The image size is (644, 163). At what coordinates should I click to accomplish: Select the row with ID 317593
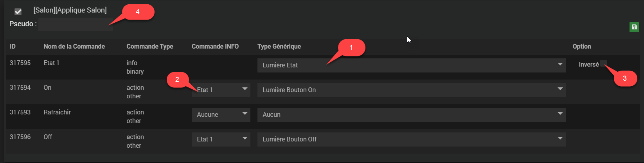(20, 112)
